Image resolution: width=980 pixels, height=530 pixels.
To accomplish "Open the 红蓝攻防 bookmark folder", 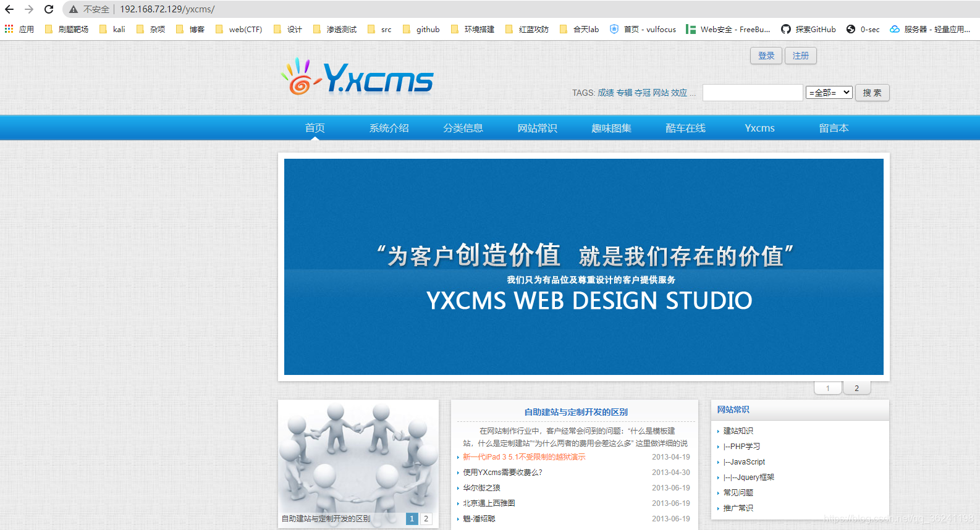I will click(527, 29).
